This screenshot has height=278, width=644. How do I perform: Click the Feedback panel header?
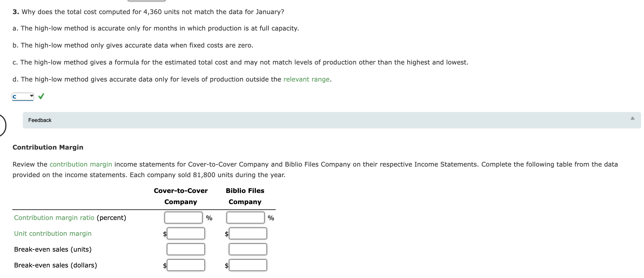click(40, 120)
